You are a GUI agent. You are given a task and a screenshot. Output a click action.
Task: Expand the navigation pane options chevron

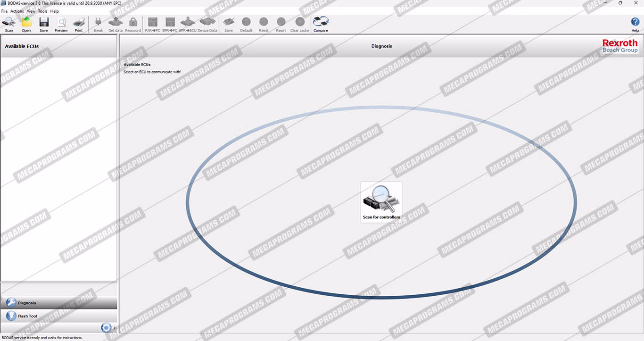pos(115,328)
